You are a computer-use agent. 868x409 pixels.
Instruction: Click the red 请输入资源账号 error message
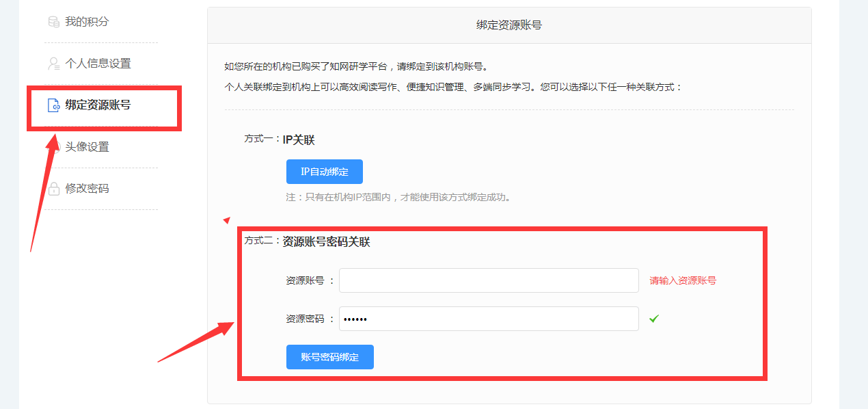tap(683, 280)
